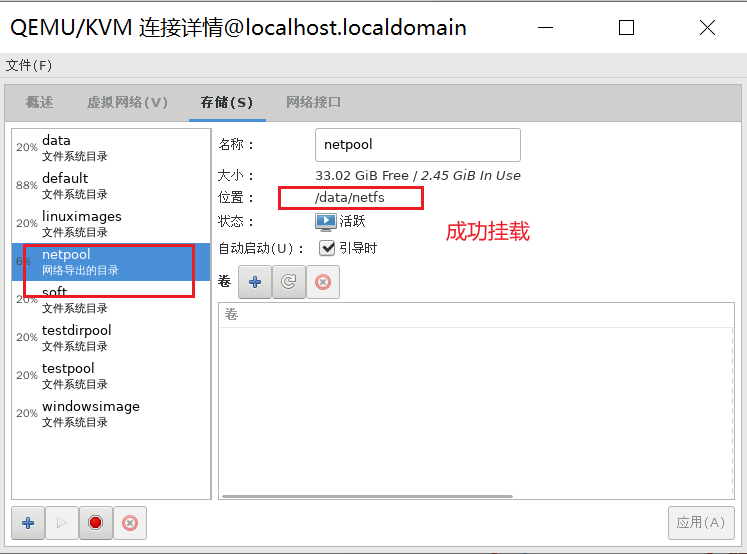
Task: Select the data storage pool
Action: pyautogui.click(x=111, y=148)
